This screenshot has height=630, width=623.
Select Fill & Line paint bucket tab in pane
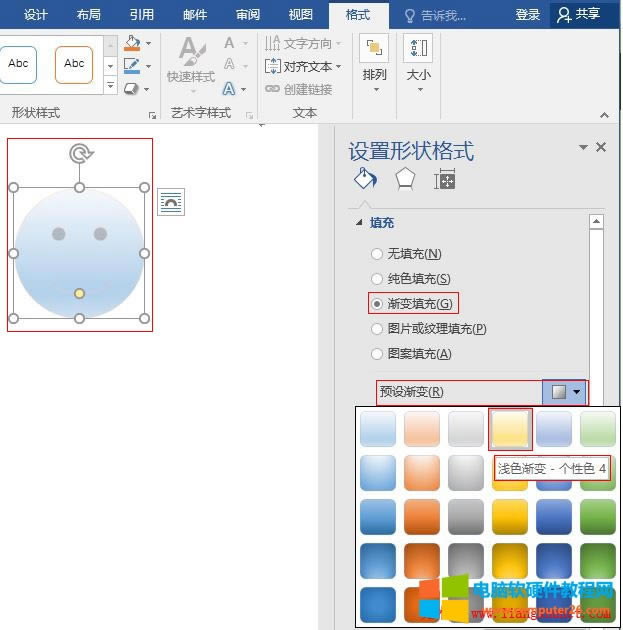(x=365, y=178)
